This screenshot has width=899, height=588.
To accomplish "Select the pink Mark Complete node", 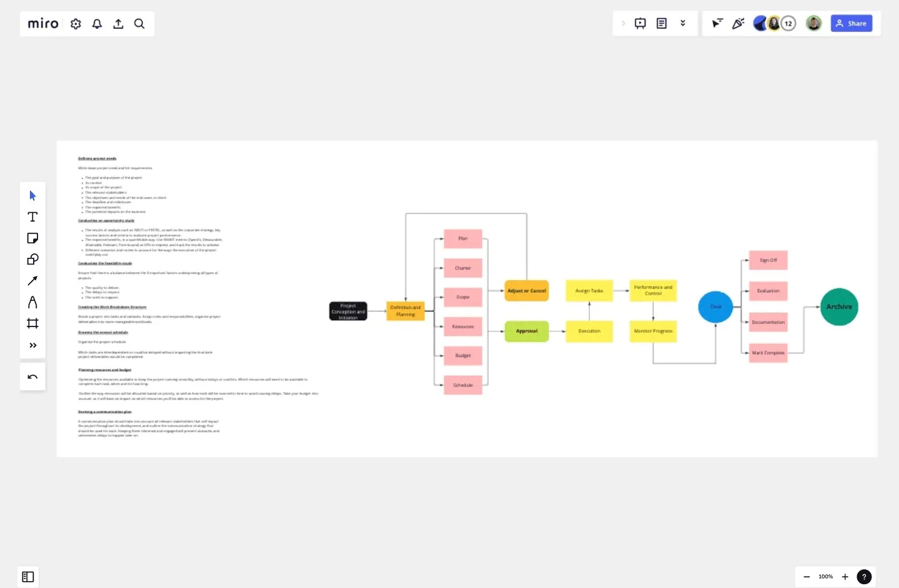I will (x=768, y=353).
